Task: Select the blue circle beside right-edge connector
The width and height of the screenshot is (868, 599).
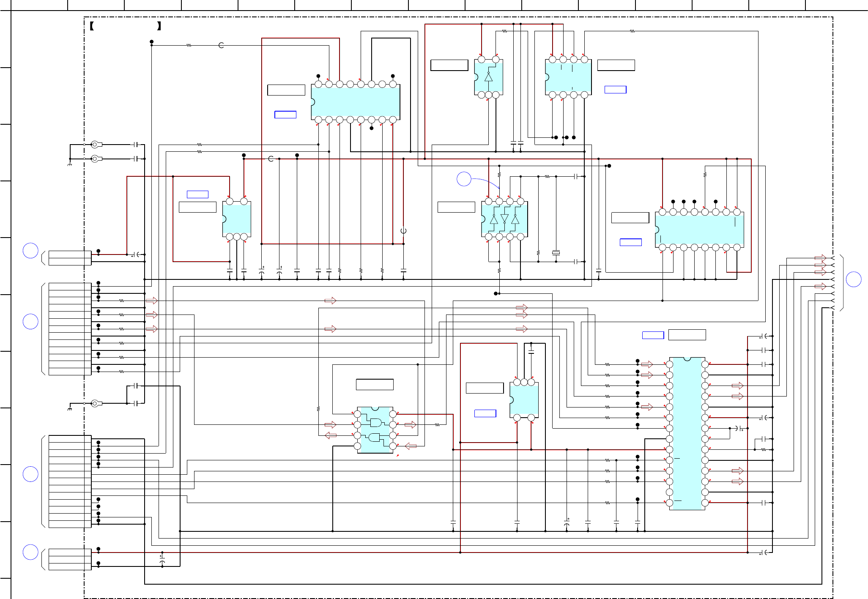Action: [x=853, y=279]
